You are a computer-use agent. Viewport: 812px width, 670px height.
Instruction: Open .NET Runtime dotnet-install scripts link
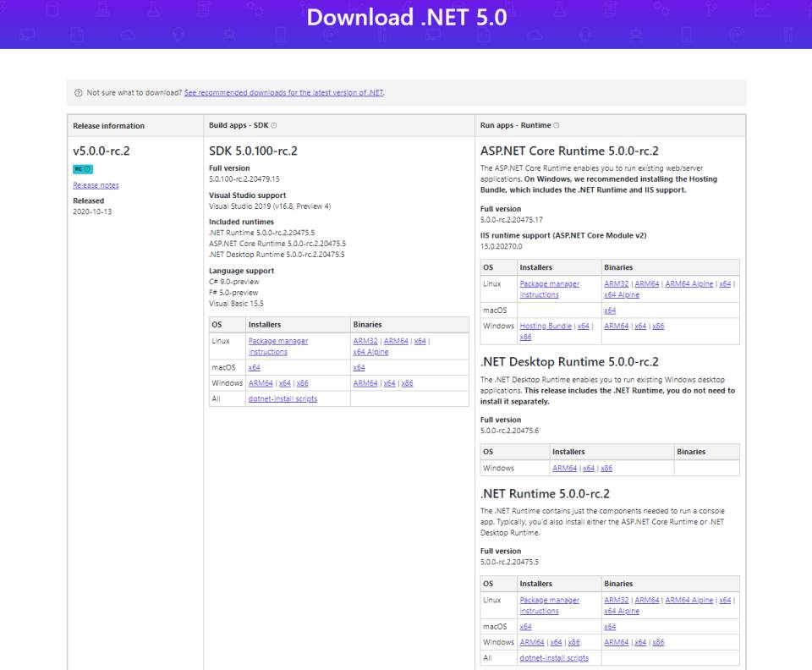[554, 658]
